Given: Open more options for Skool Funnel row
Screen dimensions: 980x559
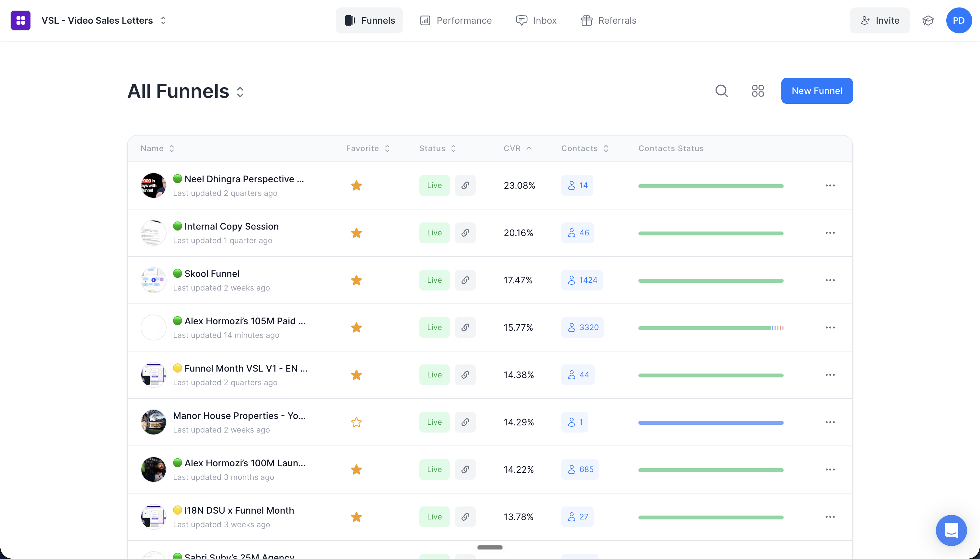Looking at the screenshot, I should 830,280.
